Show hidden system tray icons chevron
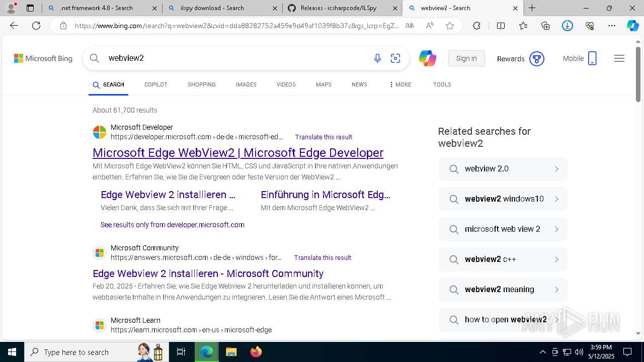 [542, 352]
